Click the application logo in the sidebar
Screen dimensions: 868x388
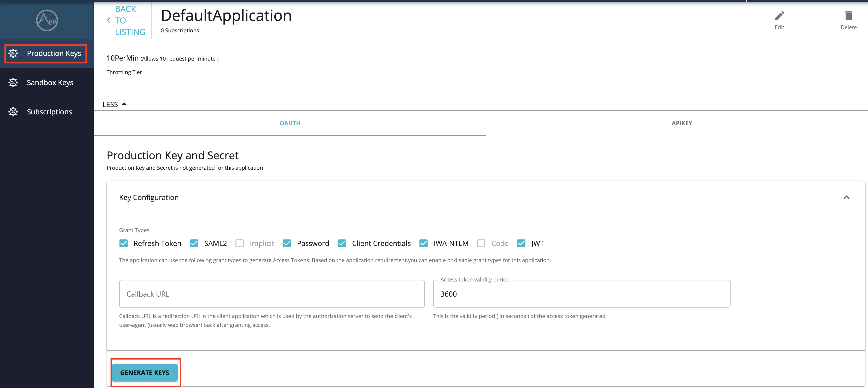point(47,20)
